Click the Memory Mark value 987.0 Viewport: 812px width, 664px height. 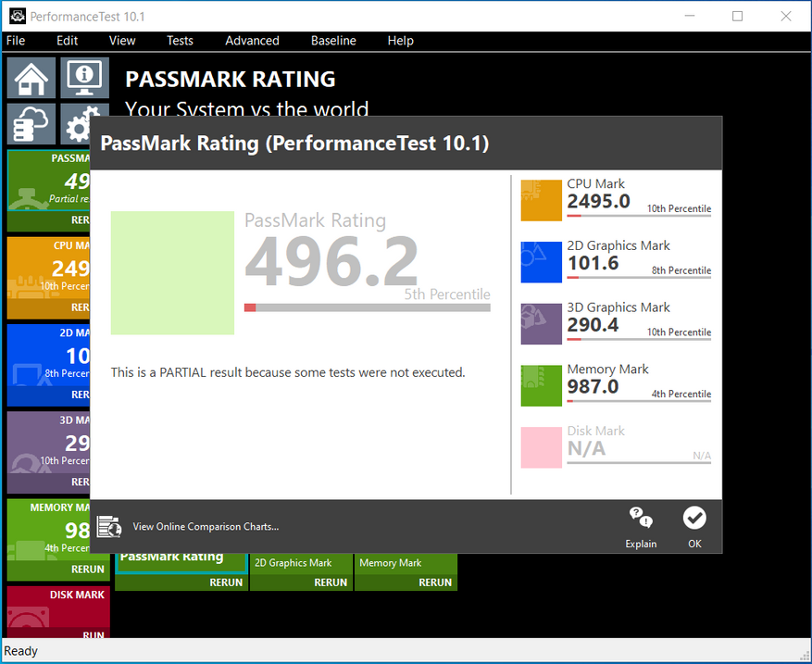593,386
